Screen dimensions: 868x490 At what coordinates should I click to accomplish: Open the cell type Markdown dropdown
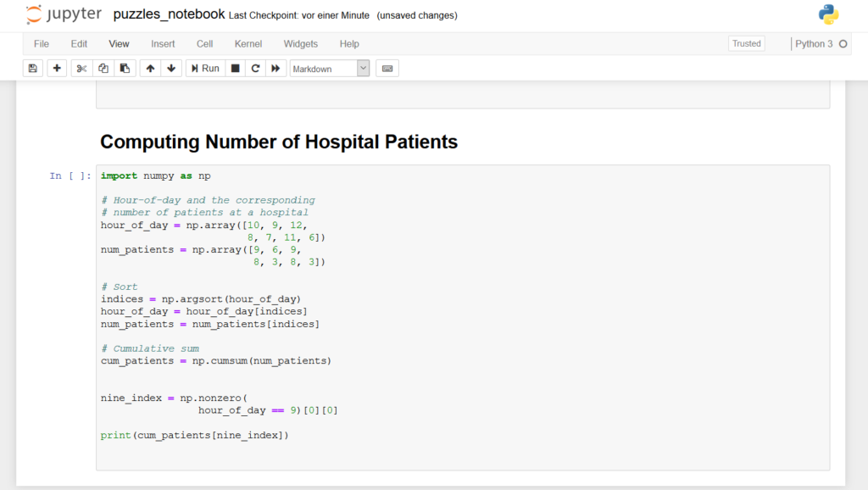pos(330,69)
